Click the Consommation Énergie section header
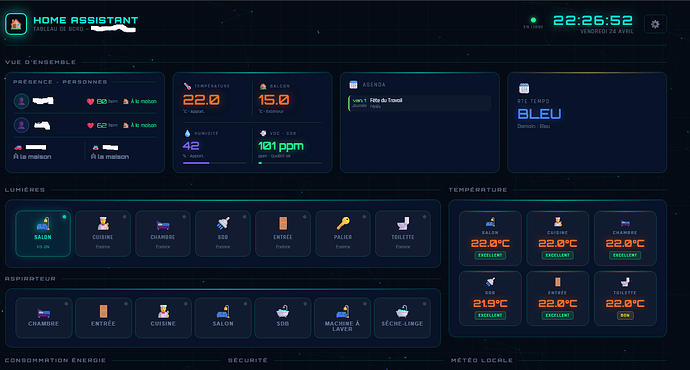This screenshot has height=370, width=690. pos(55,360)
